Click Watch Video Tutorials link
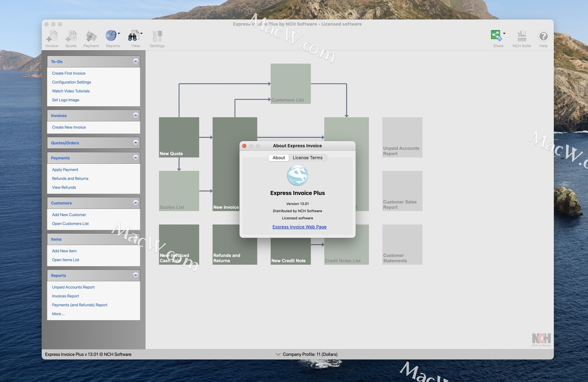 (71, 91)
